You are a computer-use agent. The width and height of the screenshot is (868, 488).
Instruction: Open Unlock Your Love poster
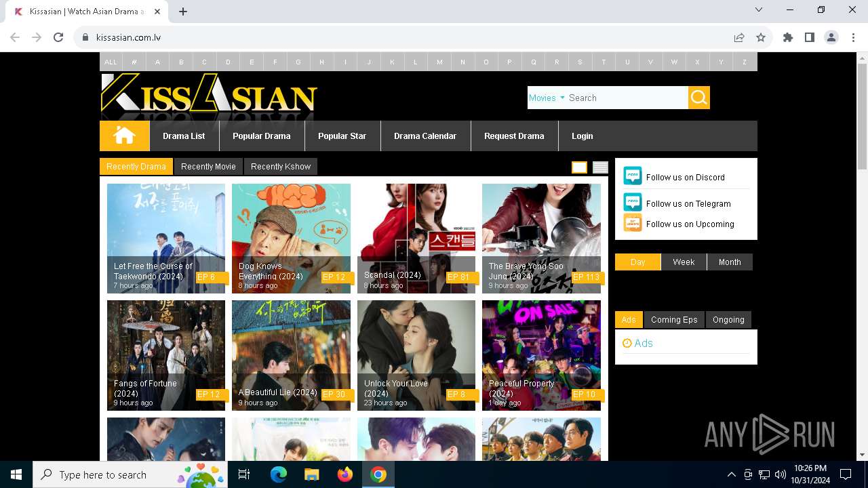click(416, 355)
